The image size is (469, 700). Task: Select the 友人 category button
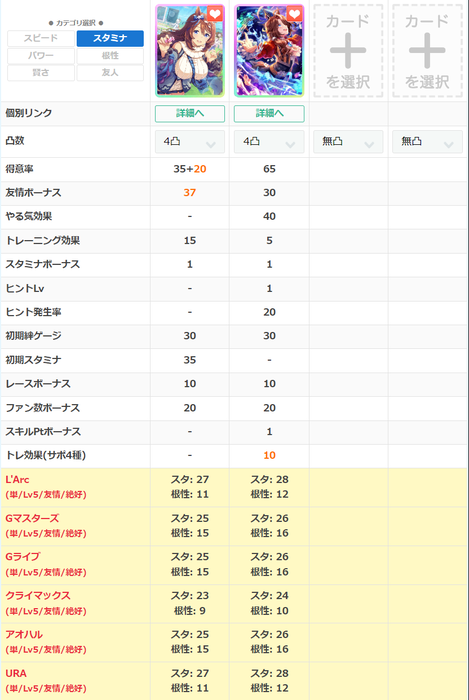[x=110, y=73]
